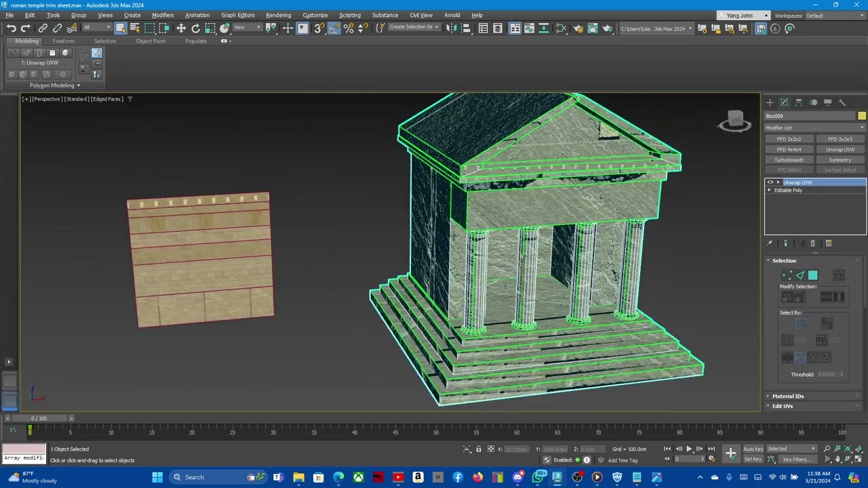The width and height of the screenshot is (868, 488).
Task: Click the object color swatch beside Box009
Action: (861, 116)
